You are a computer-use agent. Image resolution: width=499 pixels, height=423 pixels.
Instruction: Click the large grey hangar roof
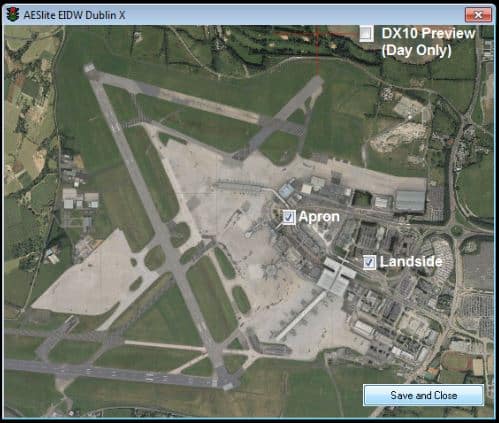(410, 201)
